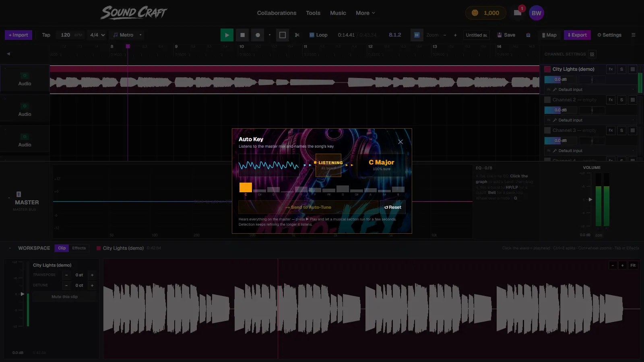
Task: Click Tap tempo
Action: (46, 35)
